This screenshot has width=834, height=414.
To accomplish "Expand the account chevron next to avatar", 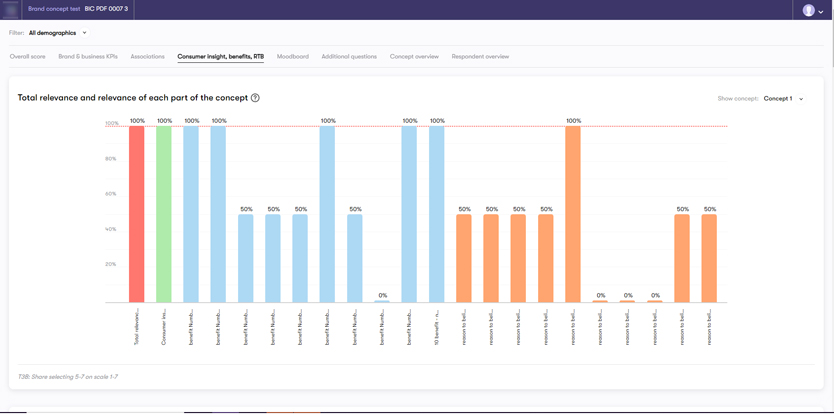I will point(821,11).
